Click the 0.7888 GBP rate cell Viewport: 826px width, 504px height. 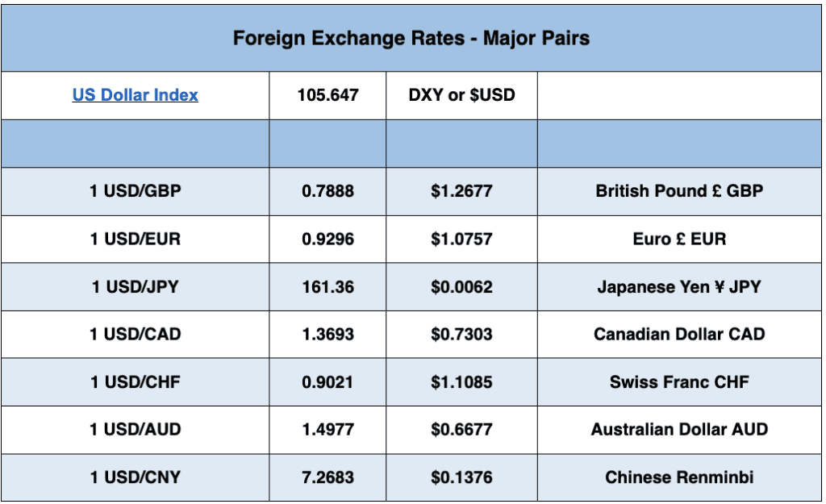tap(327, 191)
